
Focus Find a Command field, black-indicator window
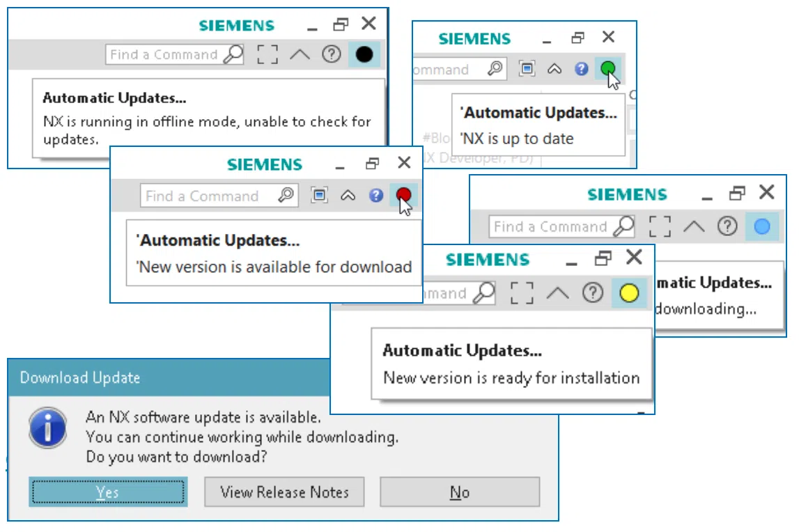(174, 54)
